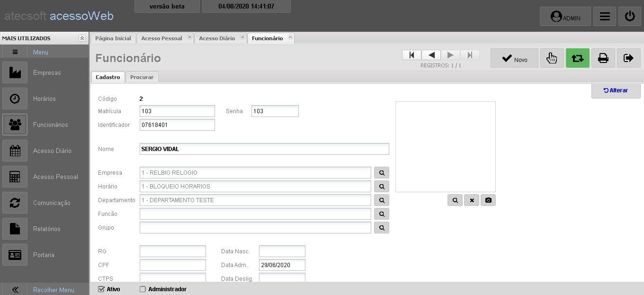The image size is (644, 295).
Task: Click the Matrícula input field
Action: tap(177, 111)
